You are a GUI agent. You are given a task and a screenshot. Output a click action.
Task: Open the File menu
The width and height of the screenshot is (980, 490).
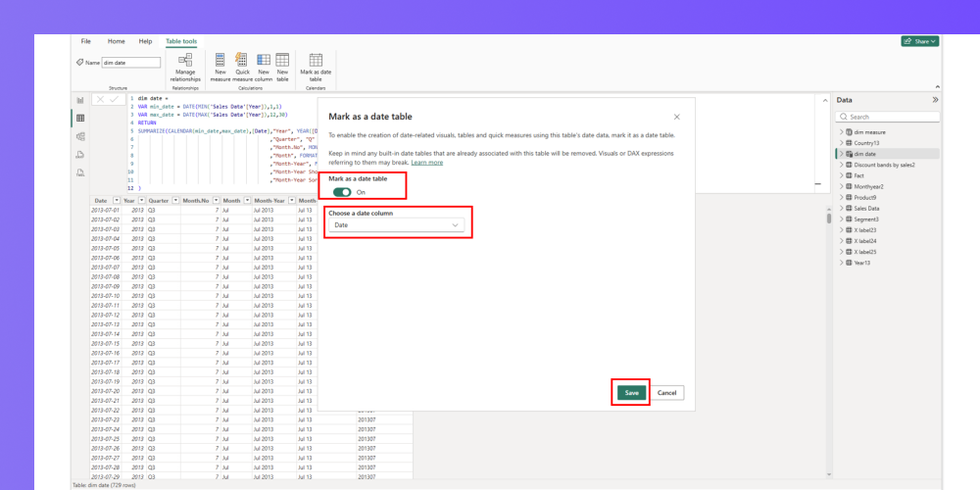(85, 41)
